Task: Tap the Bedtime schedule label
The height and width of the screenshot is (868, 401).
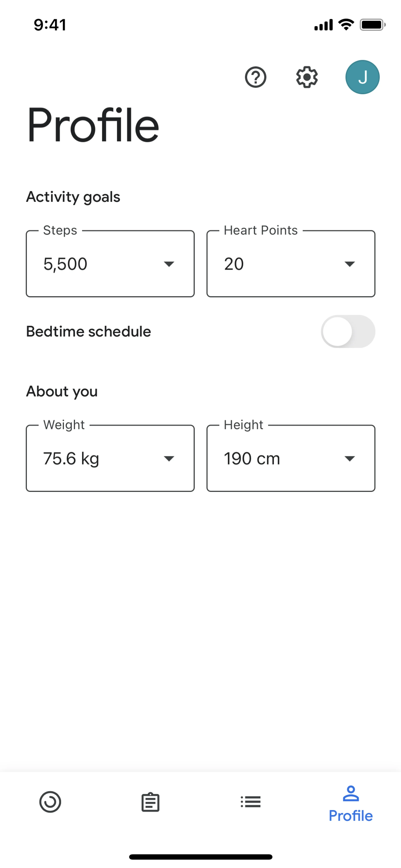Action: (89, 332)
